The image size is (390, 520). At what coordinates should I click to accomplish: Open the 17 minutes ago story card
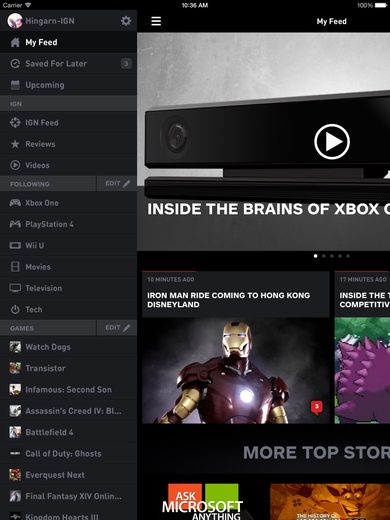click(x=362, y=347)
